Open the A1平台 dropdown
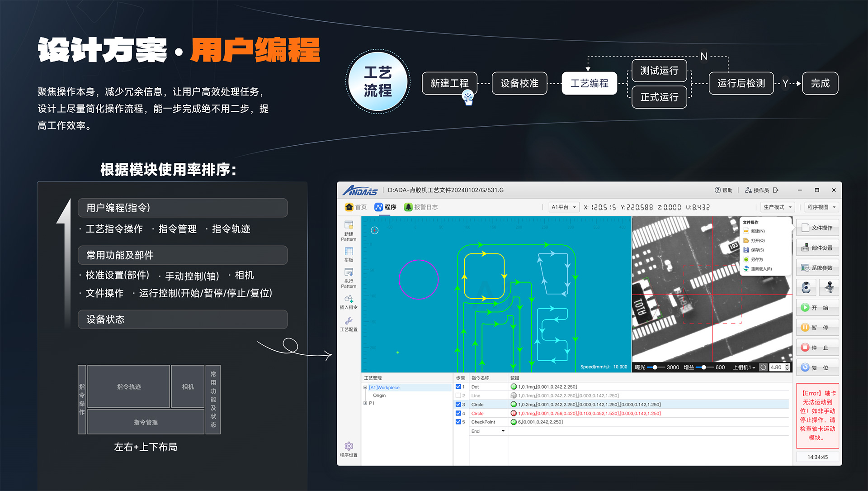The height and width of the screenshot is (491, 868). [x=563, y=207]
